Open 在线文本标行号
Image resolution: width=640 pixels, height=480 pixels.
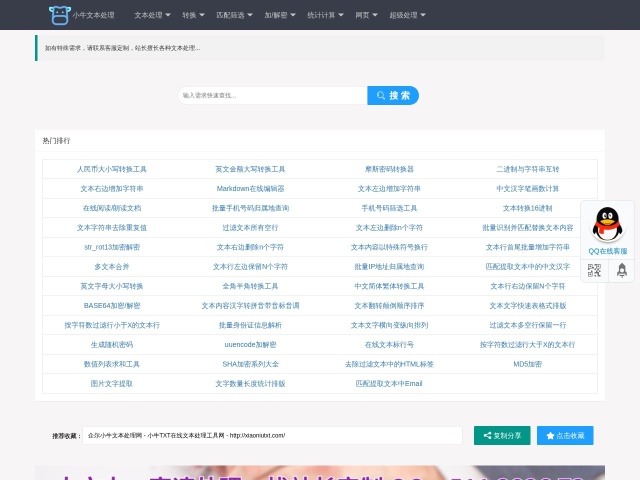(389, 345)
